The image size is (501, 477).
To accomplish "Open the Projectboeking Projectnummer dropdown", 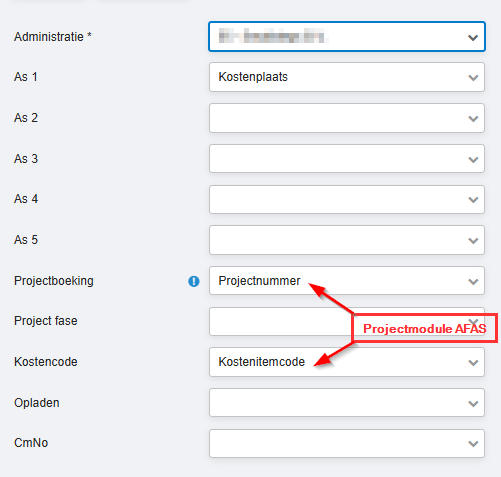I will pos(347,281).
